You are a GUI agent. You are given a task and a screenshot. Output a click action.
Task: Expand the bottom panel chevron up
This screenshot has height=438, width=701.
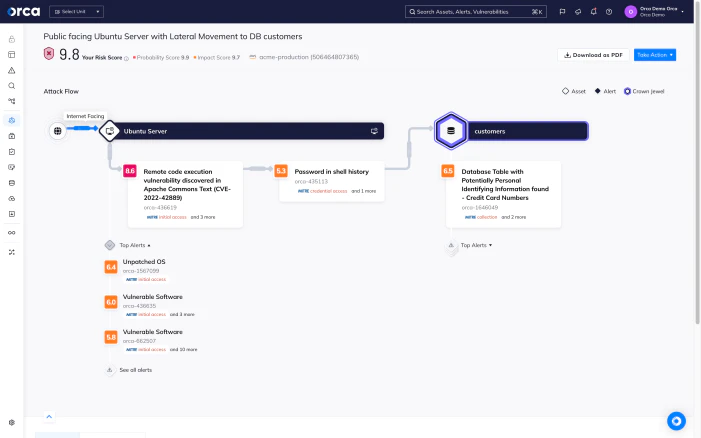[x=49, y=417]
